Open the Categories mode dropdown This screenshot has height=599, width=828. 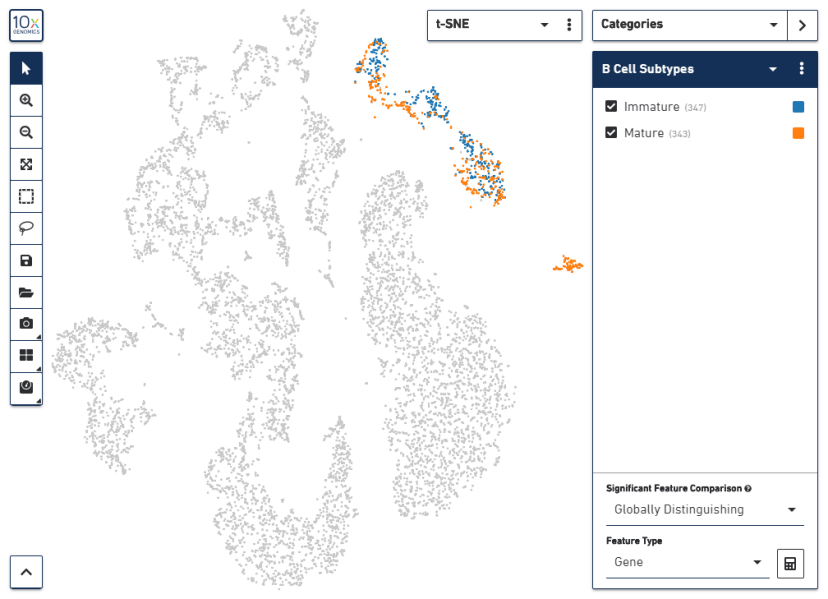(773, 25)
